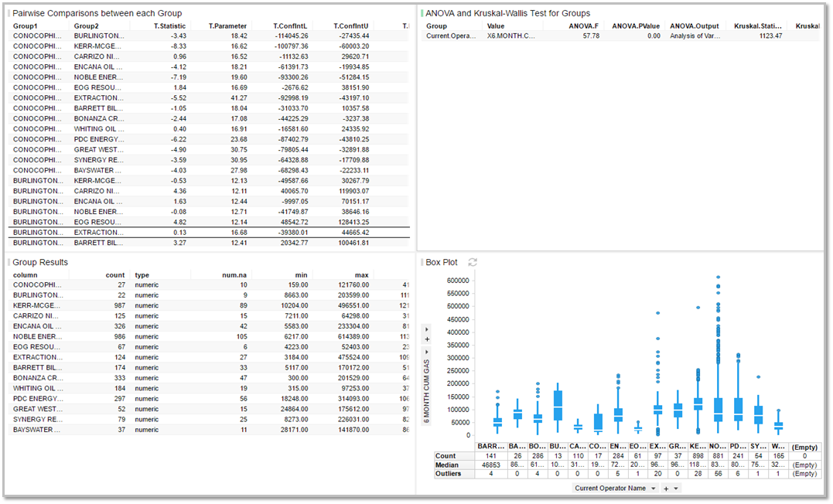Image resolution: width=833 pixels, height=504 pixels.
Task: Click the ANOVA.F value 57.78
Action: coord(591,36)
